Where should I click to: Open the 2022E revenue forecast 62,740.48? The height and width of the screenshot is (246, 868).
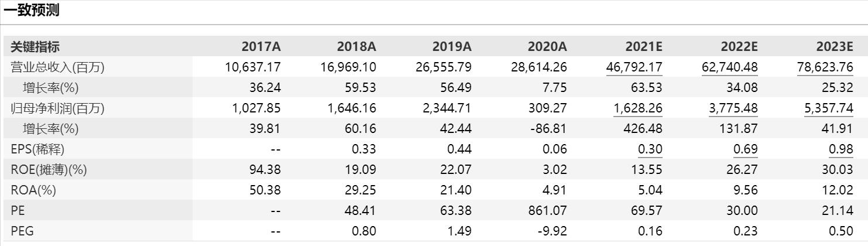coord(729,67)
